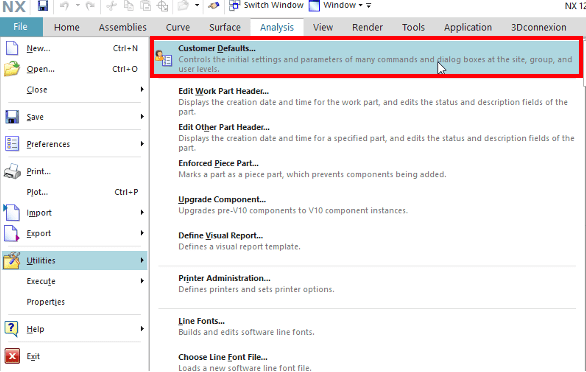This screenshot has height=372, width=586.
Task: Expand the Utilities submenu arrow
Action: point(142,260)
